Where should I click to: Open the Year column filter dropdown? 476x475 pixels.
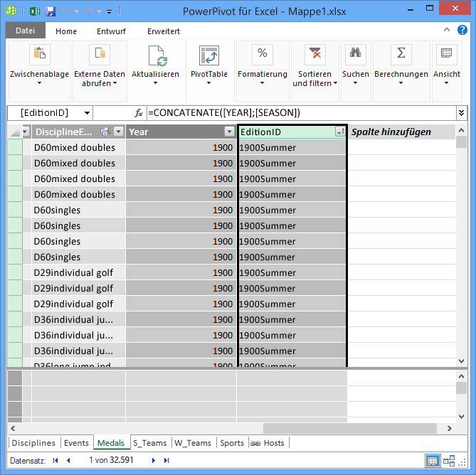pos(230,132)
